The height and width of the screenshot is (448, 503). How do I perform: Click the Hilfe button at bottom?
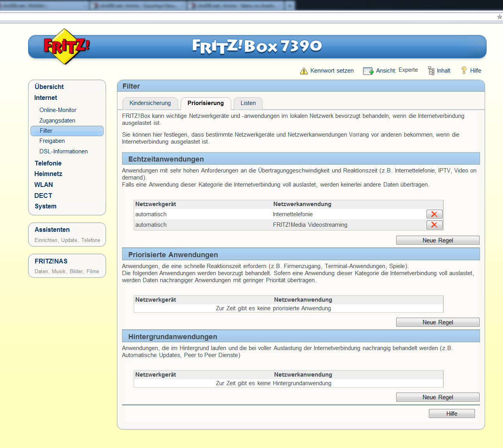[452, 414]
